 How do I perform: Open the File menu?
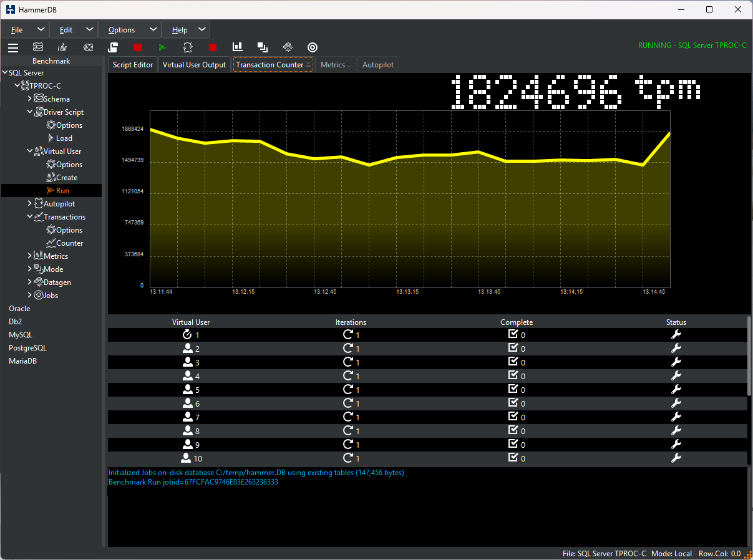pos(26,29)
